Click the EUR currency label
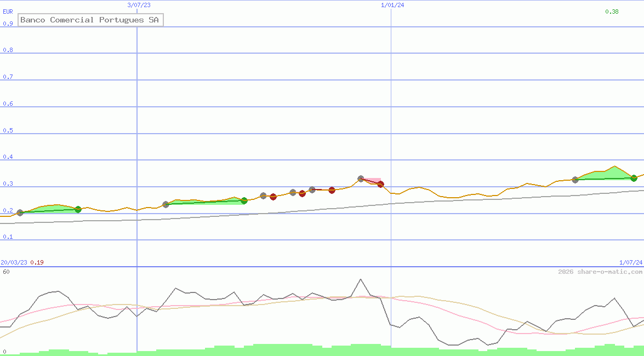 (8, 11)
